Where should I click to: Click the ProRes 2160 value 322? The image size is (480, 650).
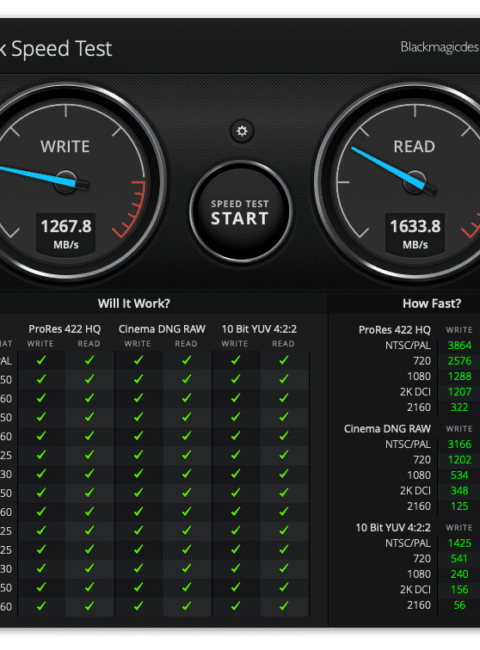tap(459, 407)
